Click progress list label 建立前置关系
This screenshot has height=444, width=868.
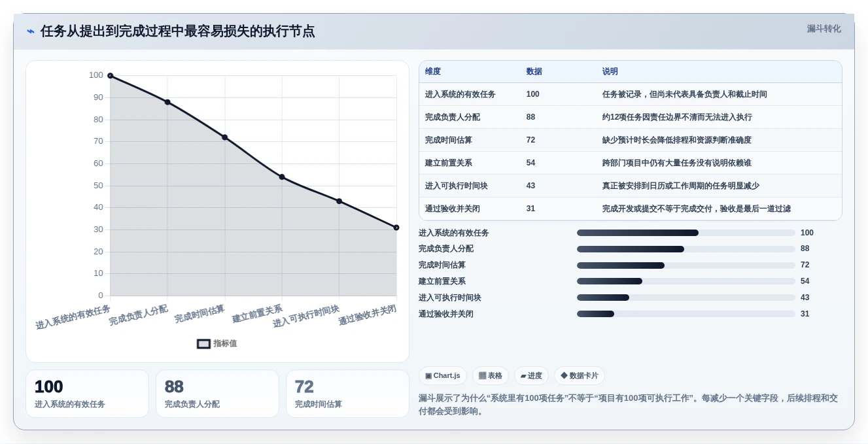(x=442, y=281)
